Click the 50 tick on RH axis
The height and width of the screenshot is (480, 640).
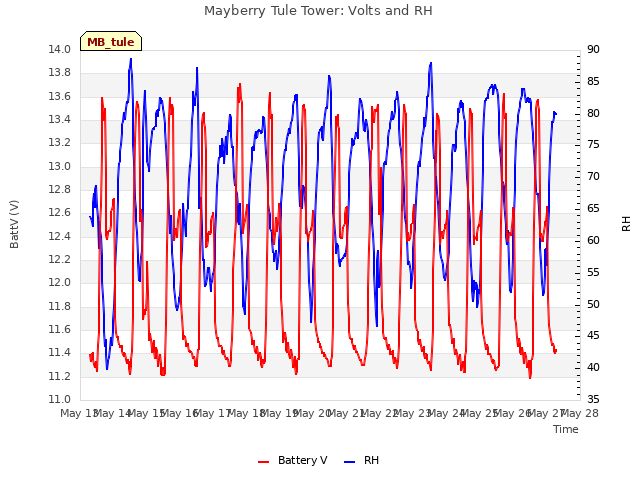(593, 304)
